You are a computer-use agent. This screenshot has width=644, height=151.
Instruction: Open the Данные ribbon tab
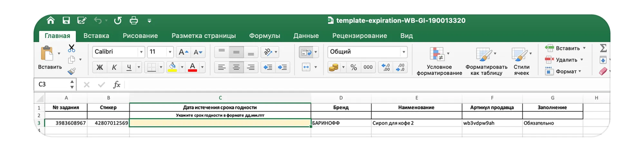tap(306, 36)
